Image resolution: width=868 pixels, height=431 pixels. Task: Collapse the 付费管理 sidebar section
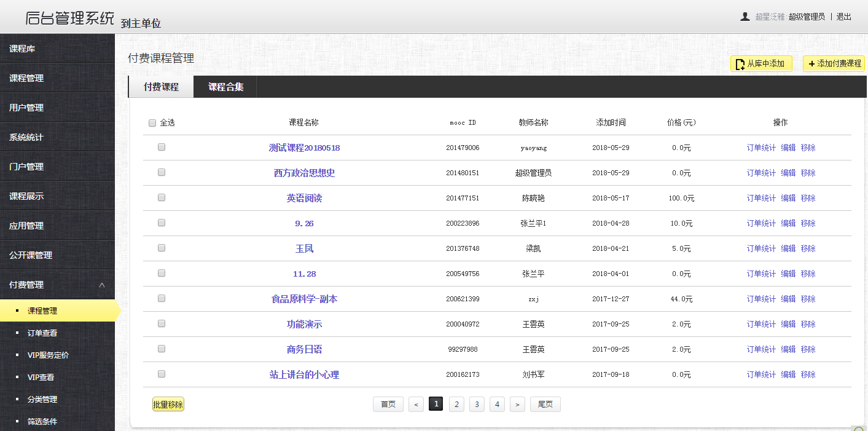point(102,285)
